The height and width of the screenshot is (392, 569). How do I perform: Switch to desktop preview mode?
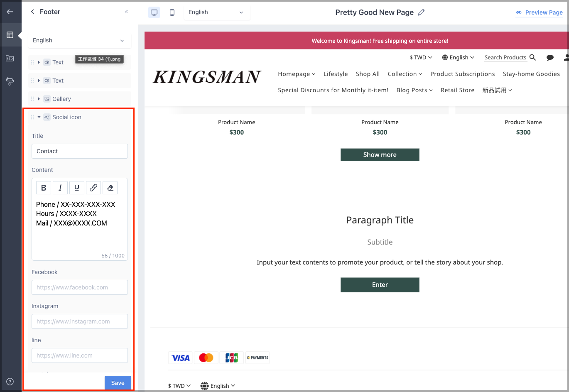pyautogui.click(x=154, y=12)
